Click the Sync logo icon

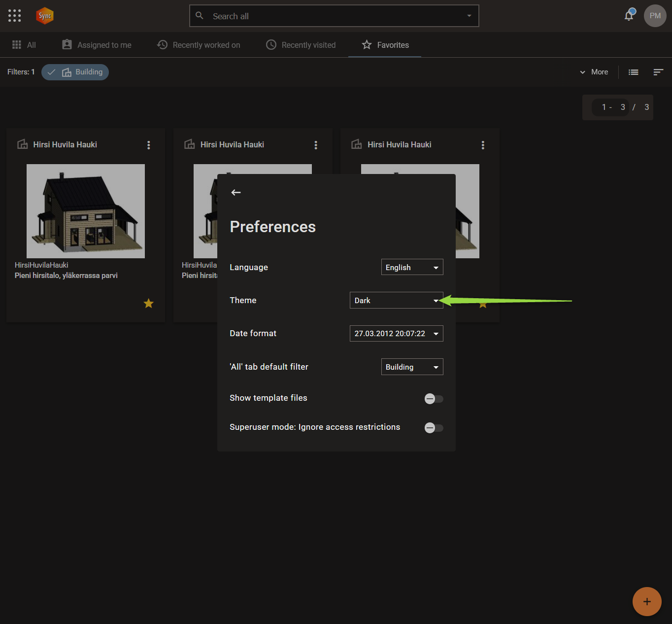tap(45, 16)
